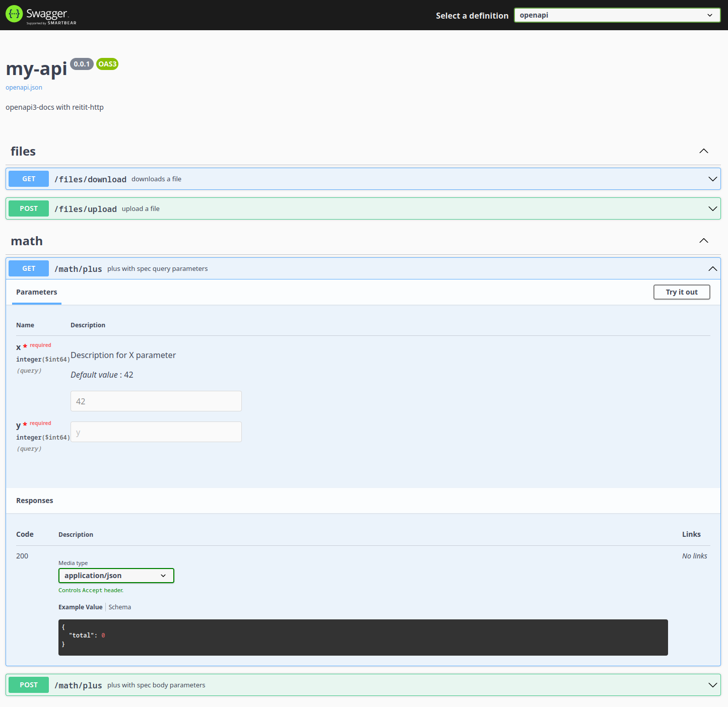Collapse GET /math/plus operation arrow
The width and height of the screenshot is (728, 707).
click(712, 269)
